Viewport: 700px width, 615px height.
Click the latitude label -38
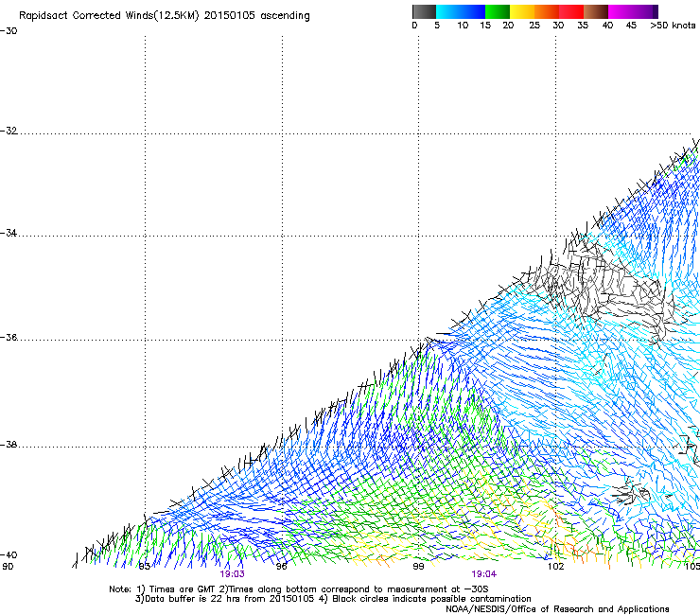click(9, 445)
